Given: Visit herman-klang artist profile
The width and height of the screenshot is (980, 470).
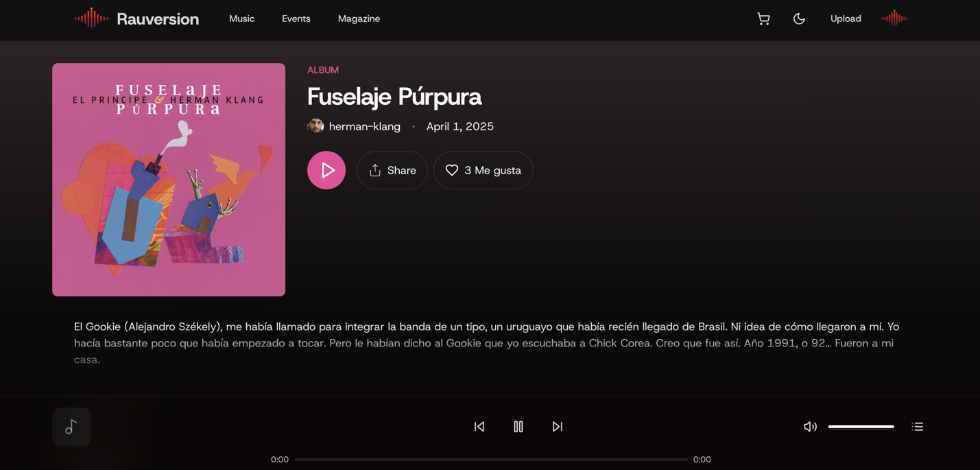Looking at the screenshot, I should [364, 126].
